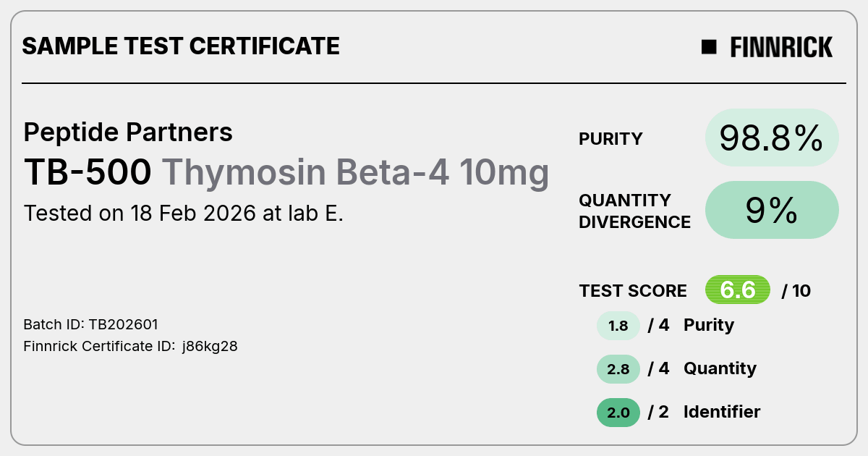Click the PURITY label
Screen dimensions: 868x456
coord(610,139)
